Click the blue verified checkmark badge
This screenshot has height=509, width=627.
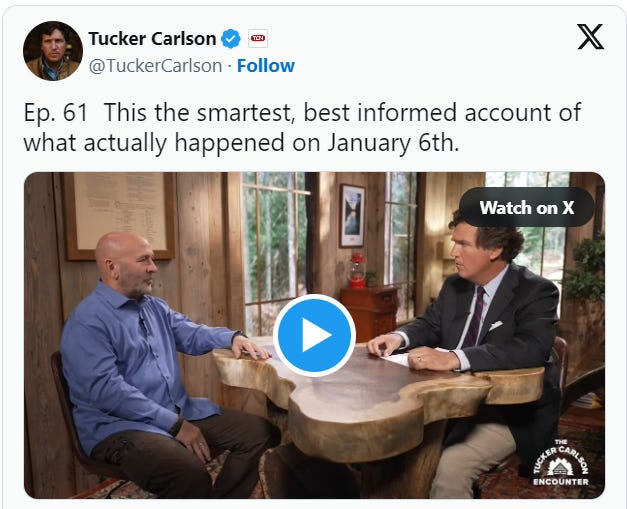(231, 39)
